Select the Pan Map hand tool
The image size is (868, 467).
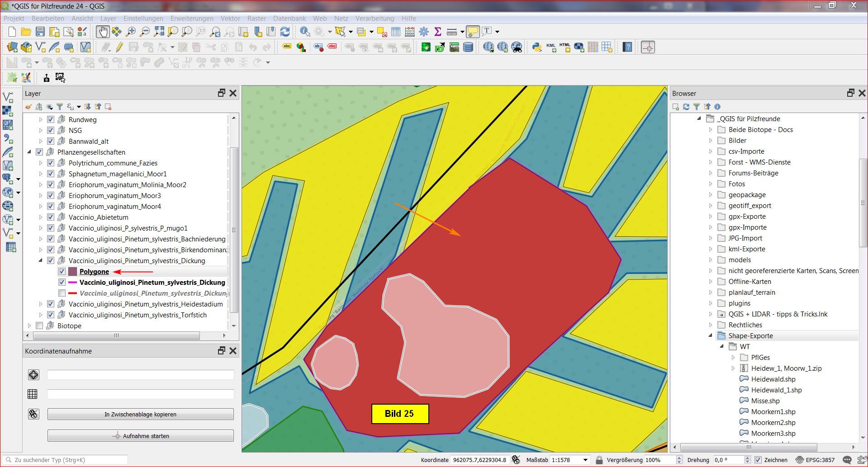(102, 32)
